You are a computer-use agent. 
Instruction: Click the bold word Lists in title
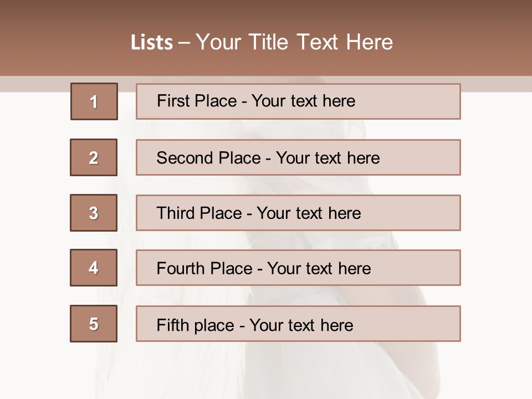(152, 43)
